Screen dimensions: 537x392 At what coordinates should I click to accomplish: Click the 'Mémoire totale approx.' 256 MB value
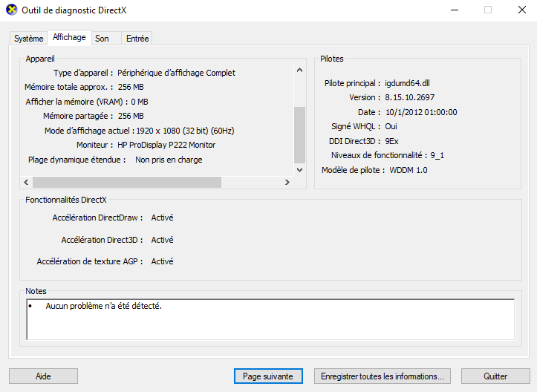click(131, 87)
